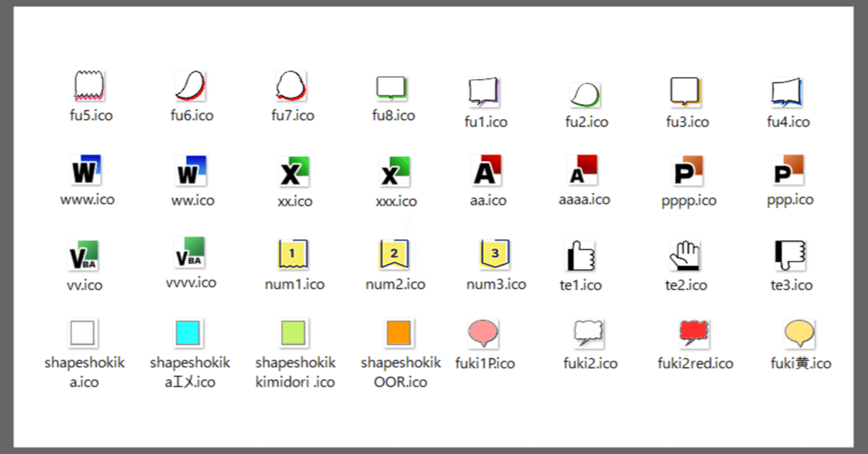Viewport: 868px width, 454px height.
Task: Select the pppp.ico orange P icon
Action: [x=688, y=171]
